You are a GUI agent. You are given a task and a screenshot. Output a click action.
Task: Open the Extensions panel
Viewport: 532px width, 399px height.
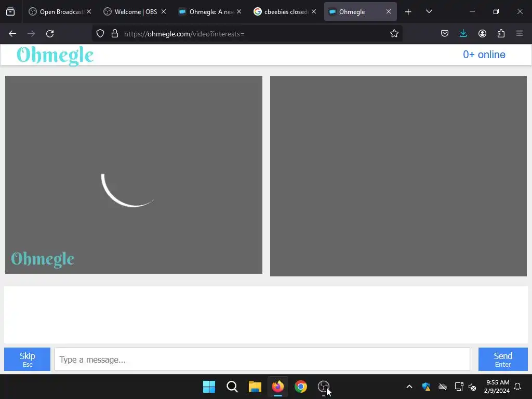tap(501, 34)
